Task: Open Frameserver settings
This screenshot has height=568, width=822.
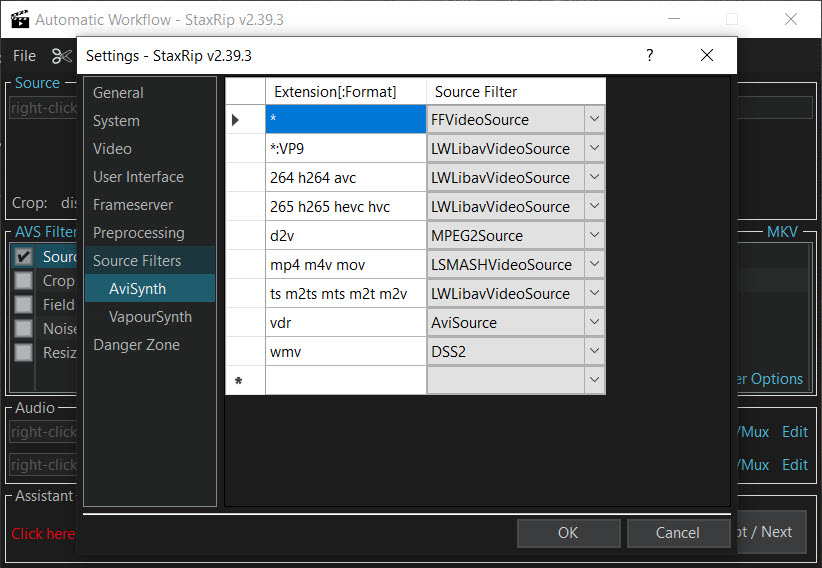Action: (150, 205)
